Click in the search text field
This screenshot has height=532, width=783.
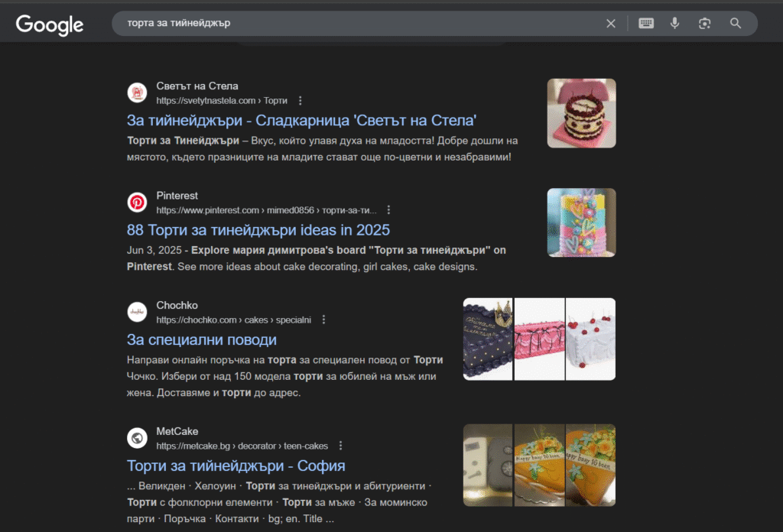(x=352, y=24)
